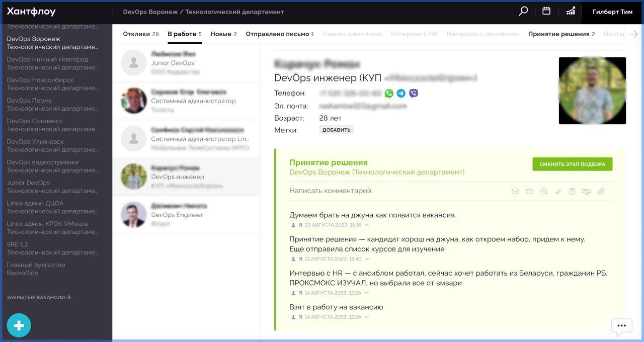Open the Отправлено письмо tab

click(280, 34)
